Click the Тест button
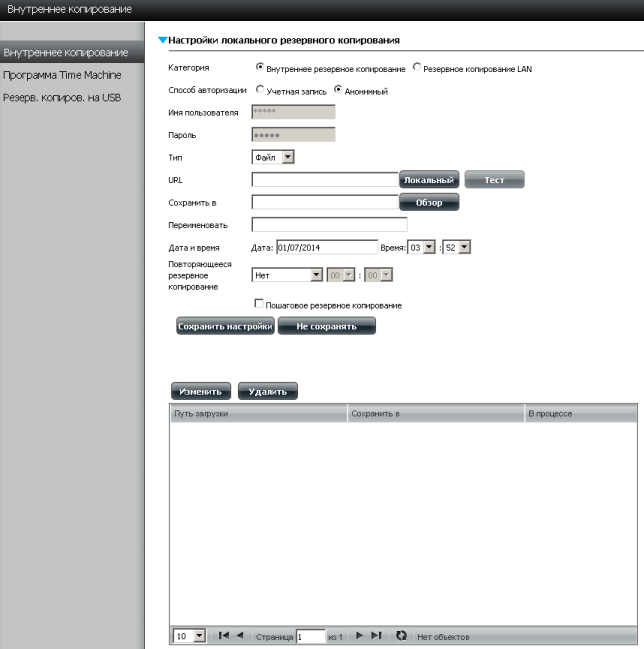Viewport: 644px width, 649px height. (x=494, y=180)
